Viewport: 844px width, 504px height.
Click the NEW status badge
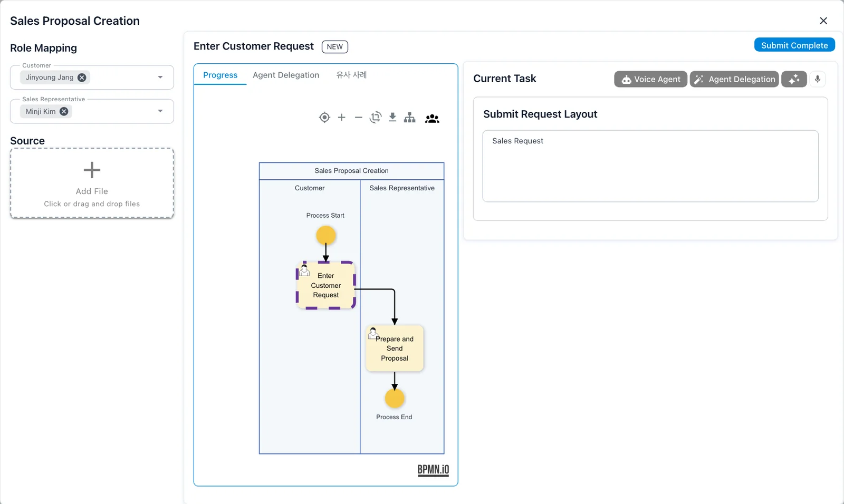pos(335,47)
